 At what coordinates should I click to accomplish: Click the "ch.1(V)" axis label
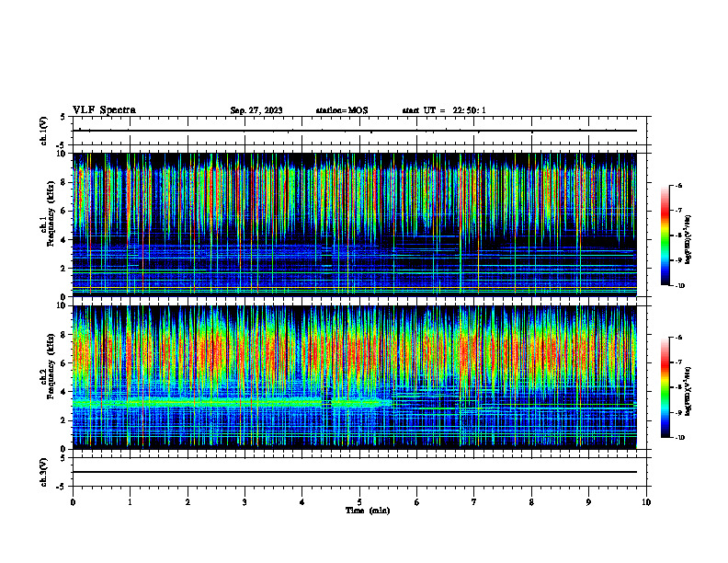click(x=43, y=131)
